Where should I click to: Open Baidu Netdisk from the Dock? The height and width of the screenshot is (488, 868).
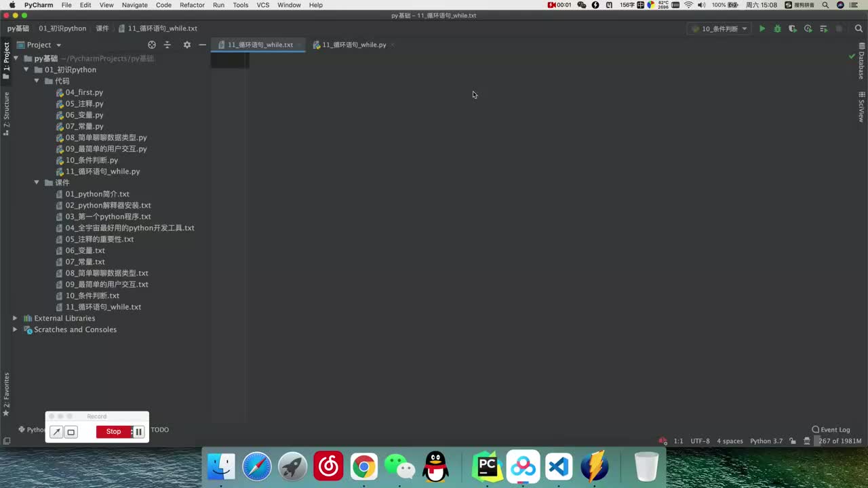[x=523, y=466]
